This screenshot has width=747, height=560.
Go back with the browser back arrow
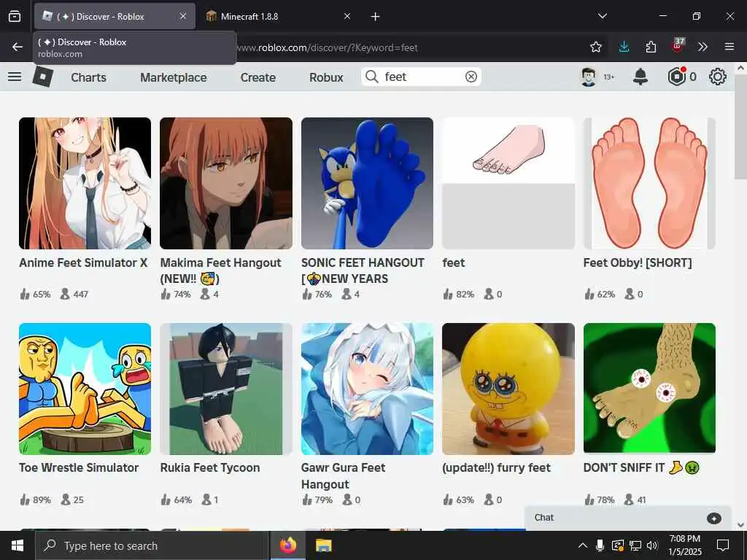(x=18, y=47)
